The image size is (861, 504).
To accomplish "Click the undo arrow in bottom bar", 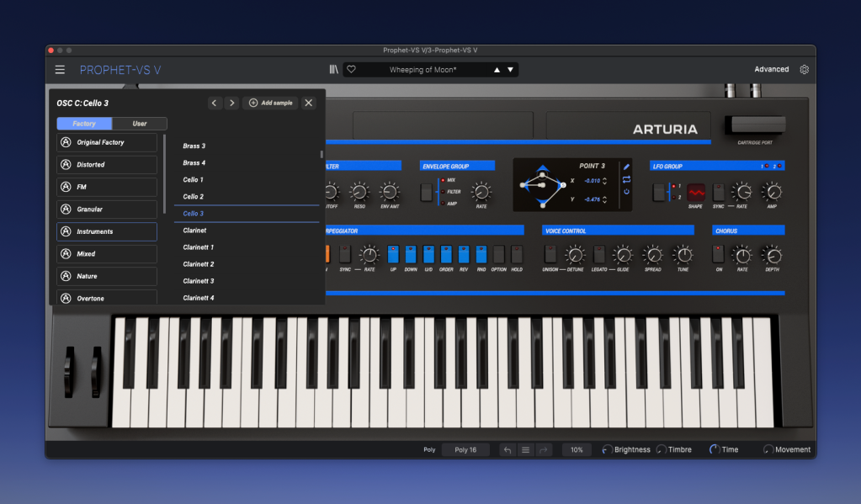I will click(x=507, y=450).
